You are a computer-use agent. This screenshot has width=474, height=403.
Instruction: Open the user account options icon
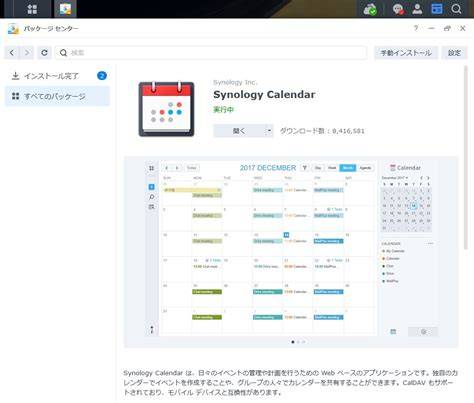417,9
